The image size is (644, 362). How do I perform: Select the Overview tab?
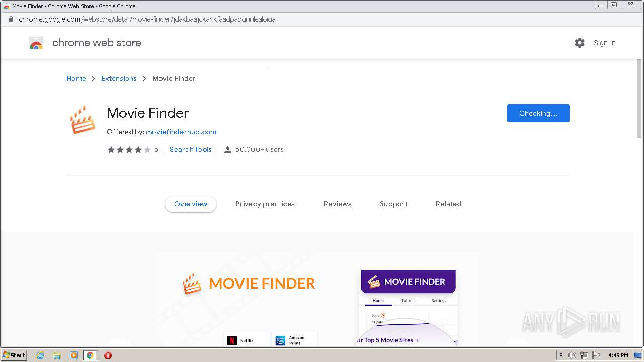[191, 204]
